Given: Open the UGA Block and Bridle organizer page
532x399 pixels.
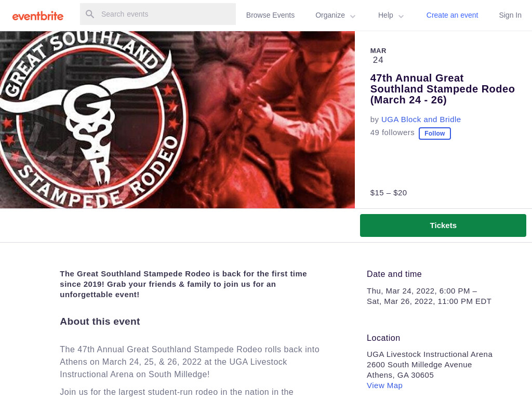Looking at the screenshot, I should pyautogui.click(x=421, y=119).
